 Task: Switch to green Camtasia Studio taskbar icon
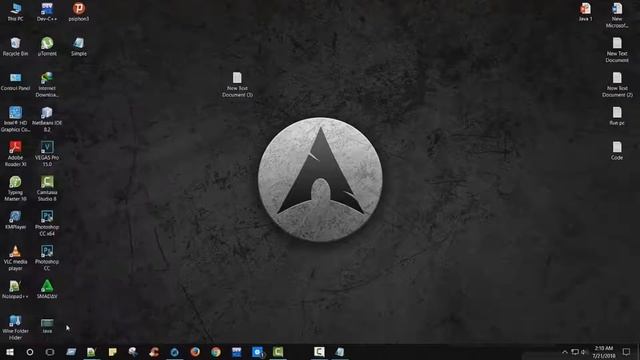pyautogui.click(x=278, y=352)
